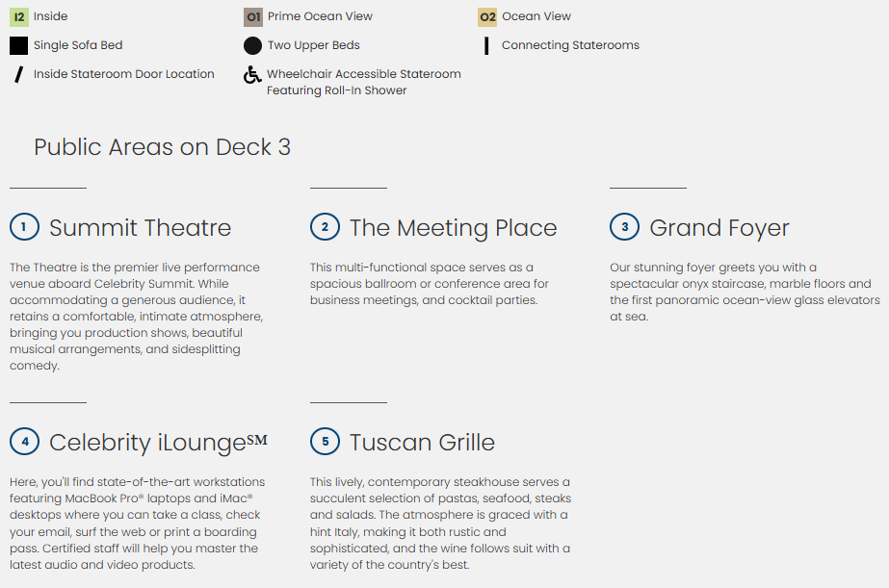This screenshot has width=889, height=588.
Task: Click the number 1 circle marker
Action: [x=24, y=227]
